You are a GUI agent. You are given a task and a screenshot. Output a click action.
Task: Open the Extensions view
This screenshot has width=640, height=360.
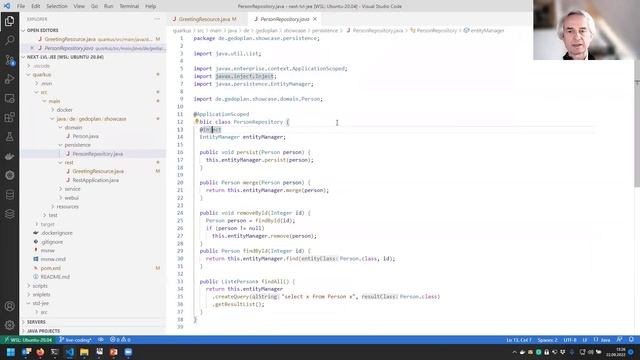(x=9, y=118)
